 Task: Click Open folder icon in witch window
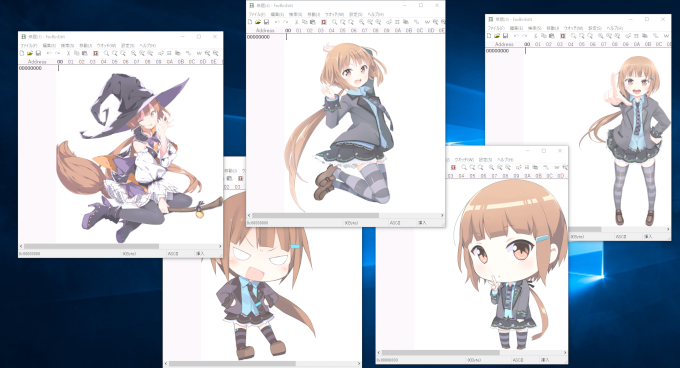30,53
